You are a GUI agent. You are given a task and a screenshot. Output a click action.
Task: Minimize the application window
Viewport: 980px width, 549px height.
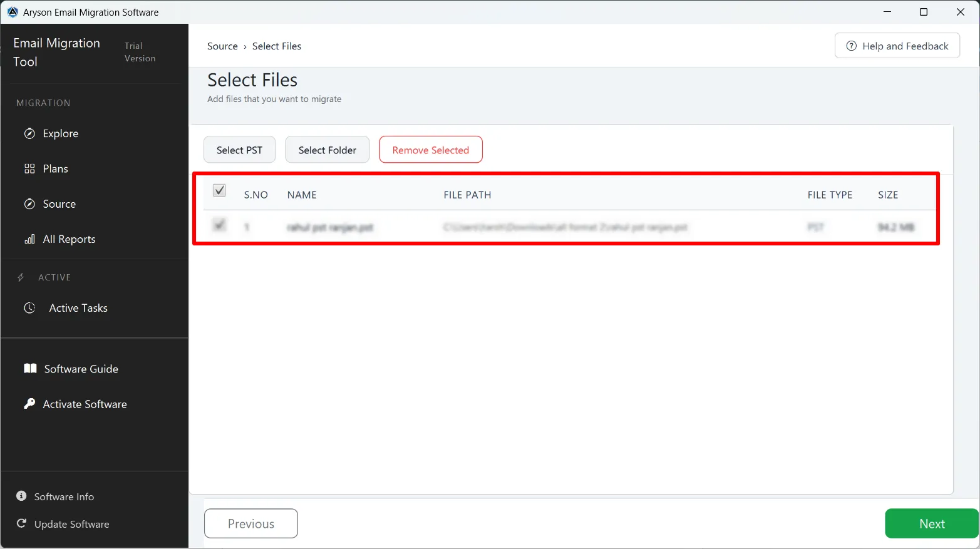(887, 12)
